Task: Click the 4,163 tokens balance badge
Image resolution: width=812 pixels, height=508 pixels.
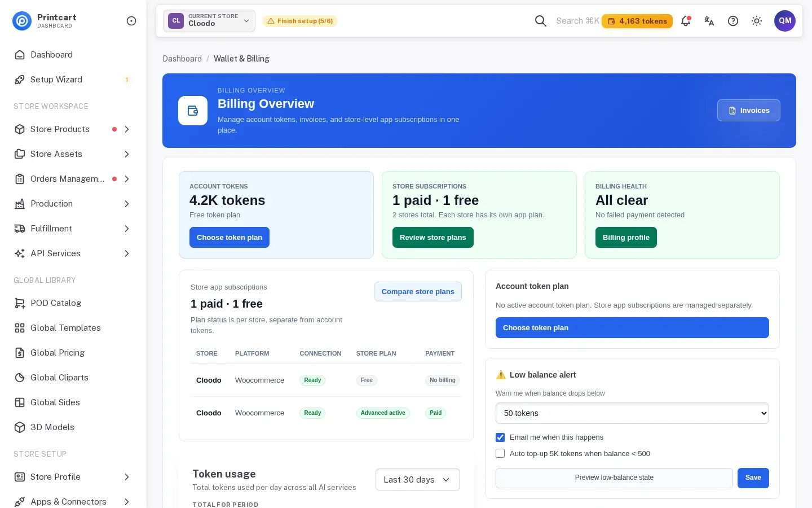Action: 637,21
